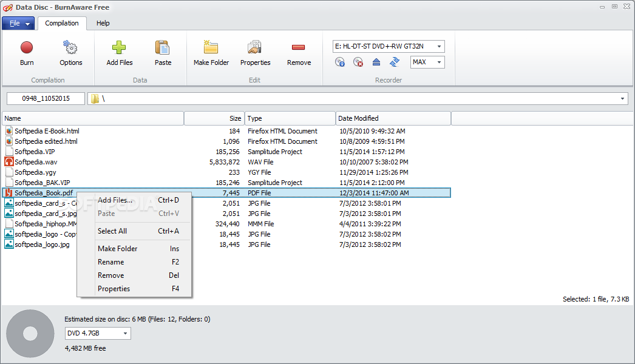This screenshot has width=635, height=364.
Task: Click the Firefox icon of Softpedia E-Book.html
Action: click(x=9, y=131)
